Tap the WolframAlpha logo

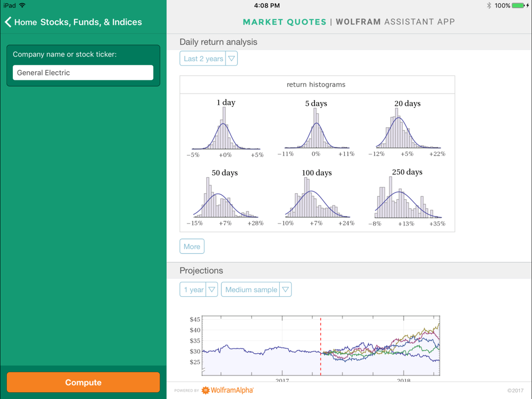coord(228,390)
